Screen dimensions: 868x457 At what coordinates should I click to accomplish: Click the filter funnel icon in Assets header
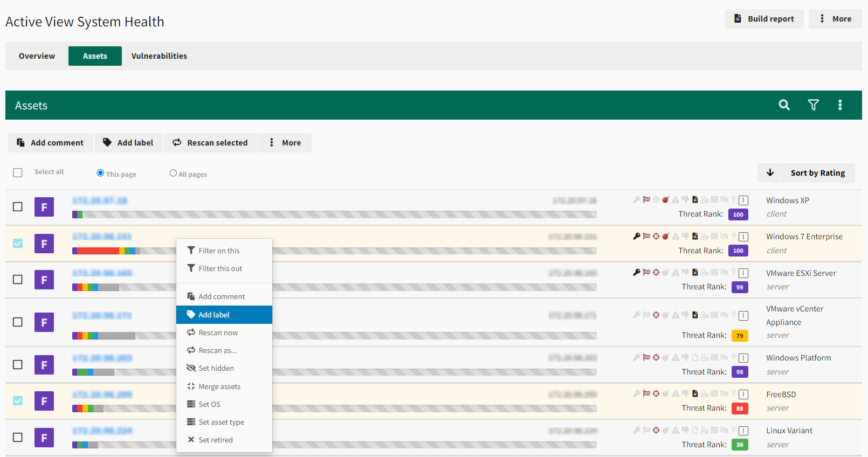[x=813, y=105]
